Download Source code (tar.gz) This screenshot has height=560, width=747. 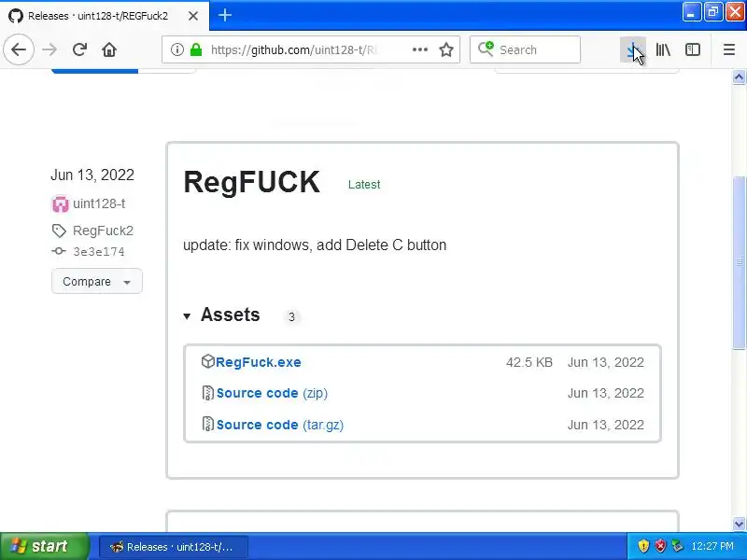[x=279, y=425]
